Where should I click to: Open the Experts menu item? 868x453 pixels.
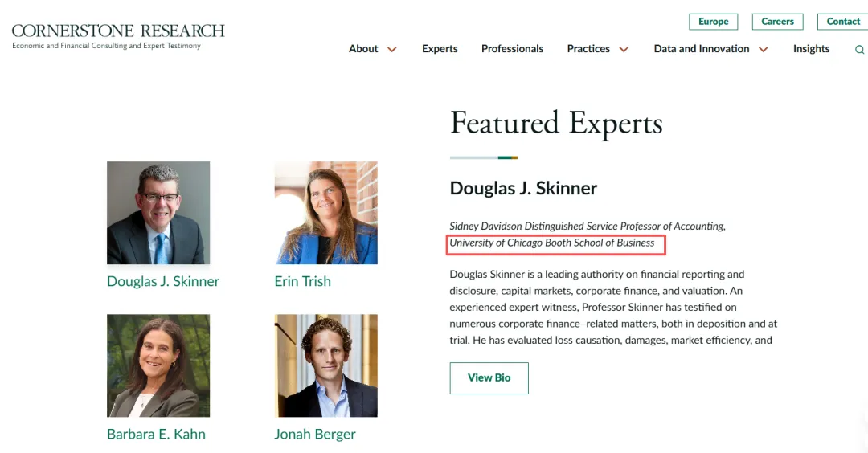[440, 49]
